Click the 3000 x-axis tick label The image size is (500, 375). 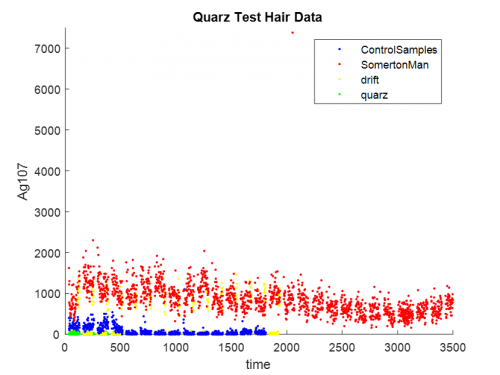point(397,348)
